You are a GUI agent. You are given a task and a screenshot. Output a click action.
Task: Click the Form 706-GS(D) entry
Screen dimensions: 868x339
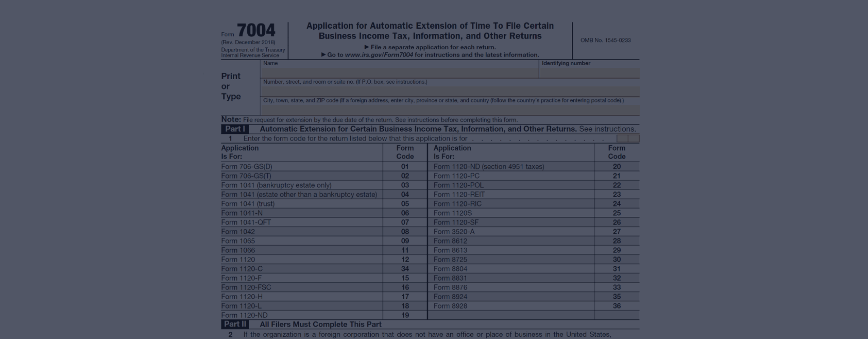tap(247, 167)
